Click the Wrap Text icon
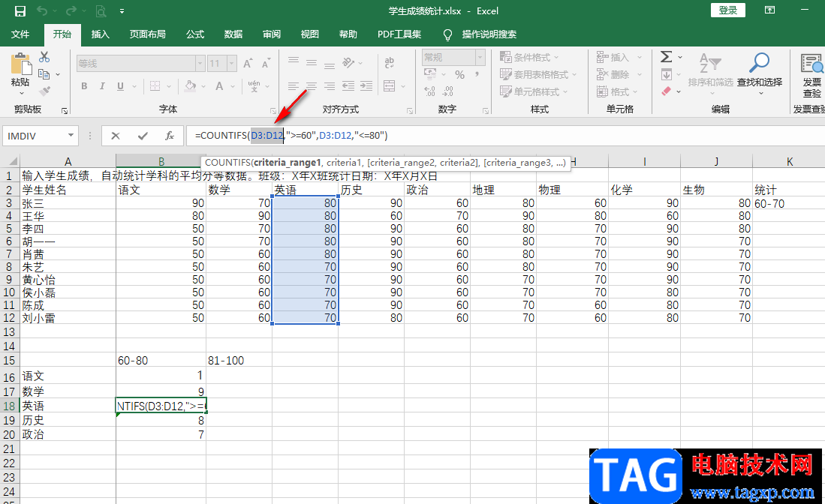 point(390,63)
